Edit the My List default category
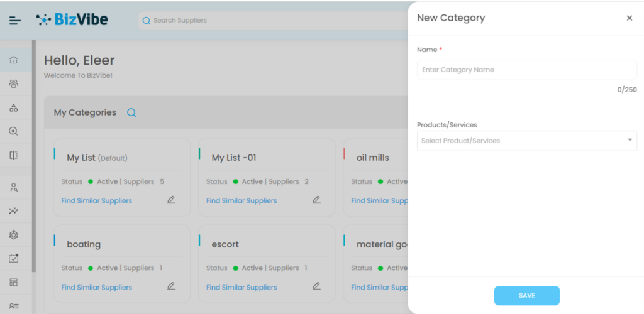 point(171,200)
